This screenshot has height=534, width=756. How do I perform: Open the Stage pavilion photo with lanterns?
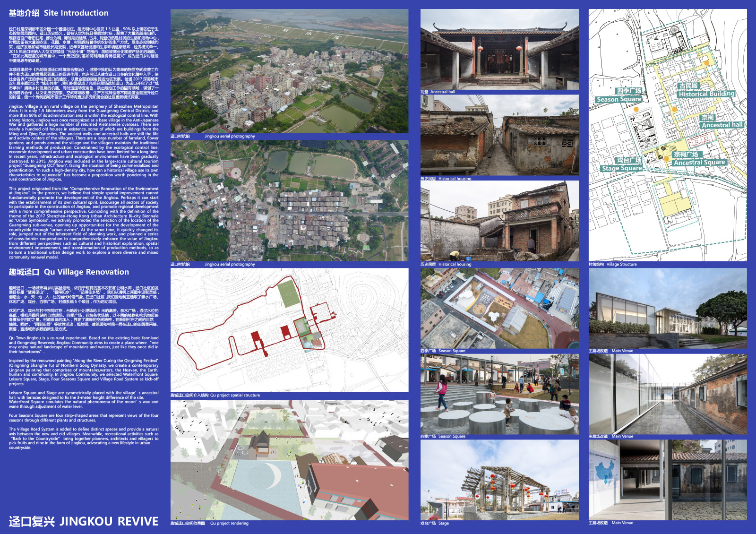click(499, 480)
